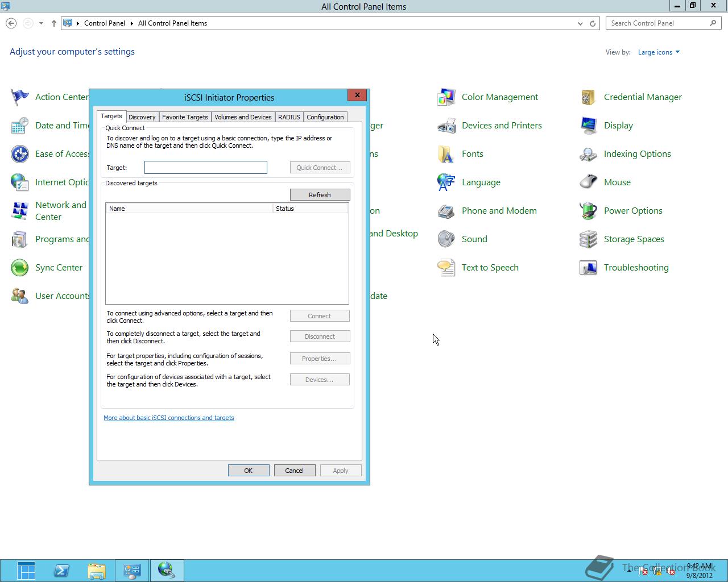This screenshot has height=582, width=728.
Task: Click the Start button on taskbar
Action: (x=26, y=571)
